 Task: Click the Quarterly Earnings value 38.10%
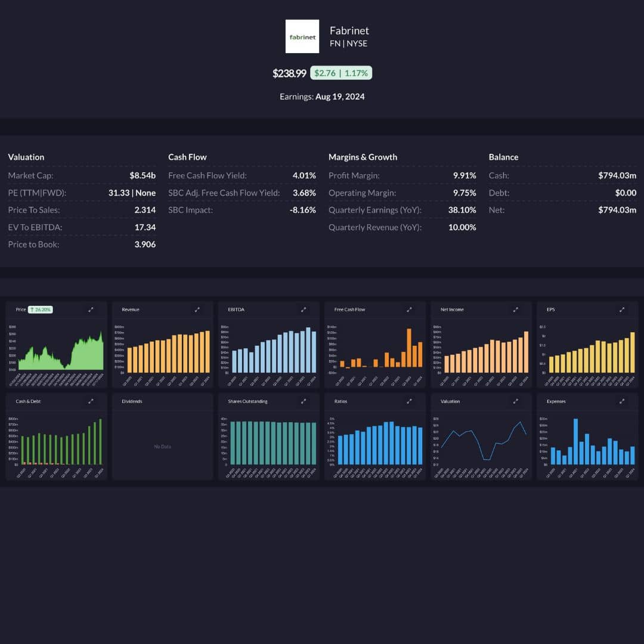point(462,210)
